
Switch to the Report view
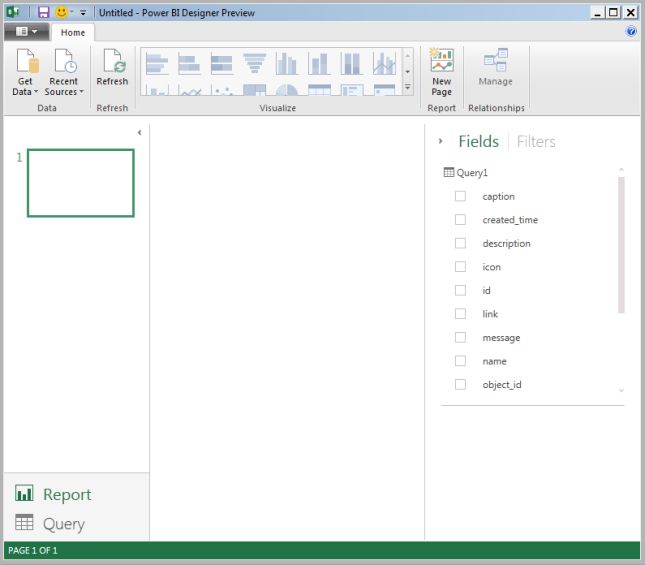[x=53, y=494]
